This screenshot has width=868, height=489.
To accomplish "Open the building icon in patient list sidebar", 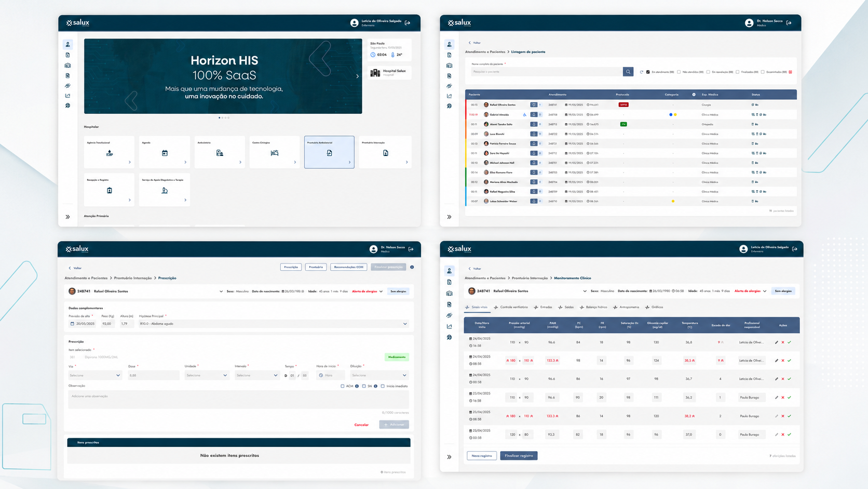I will 450,65.
